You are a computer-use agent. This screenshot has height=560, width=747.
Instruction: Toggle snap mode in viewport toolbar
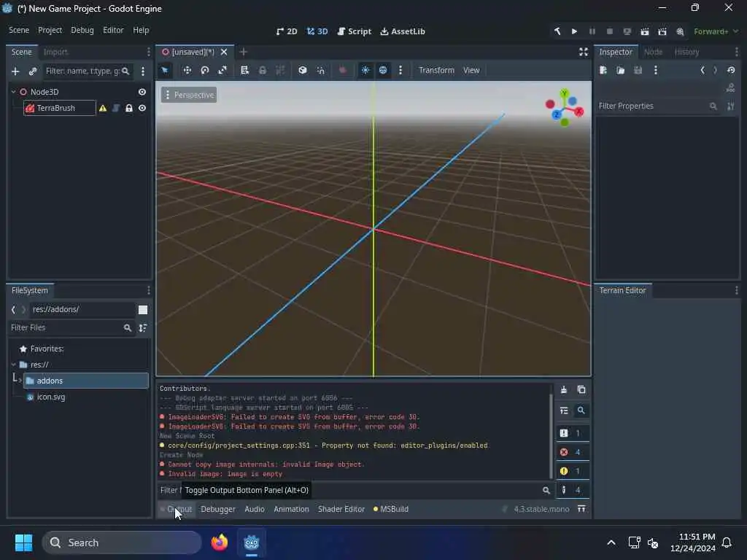321,70
